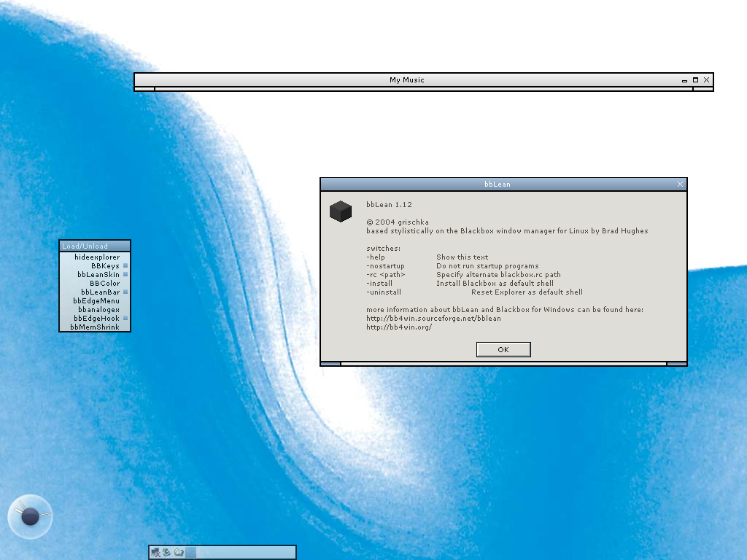Unload the BBKeys plugin
747x560 pixels.
pos(105,266)
